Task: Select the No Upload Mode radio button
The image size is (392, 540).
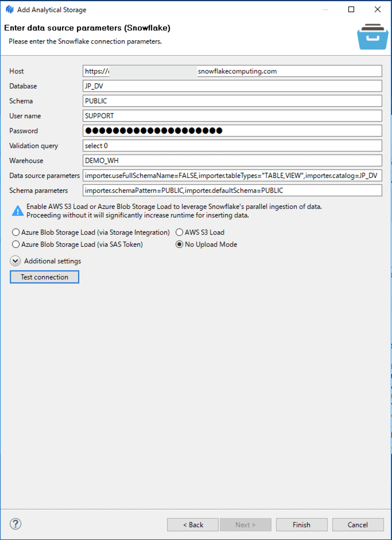Action: point(179,244)
